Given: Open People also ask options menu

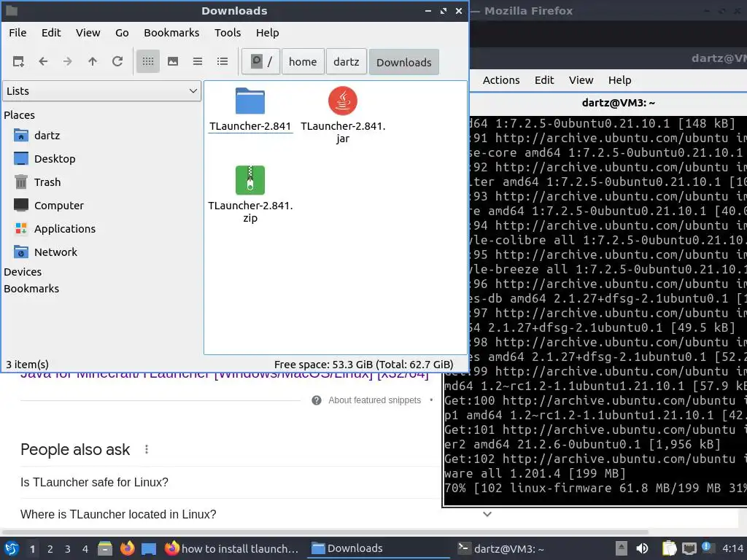Looking at the screenshot, I should (x=147, y=449).
